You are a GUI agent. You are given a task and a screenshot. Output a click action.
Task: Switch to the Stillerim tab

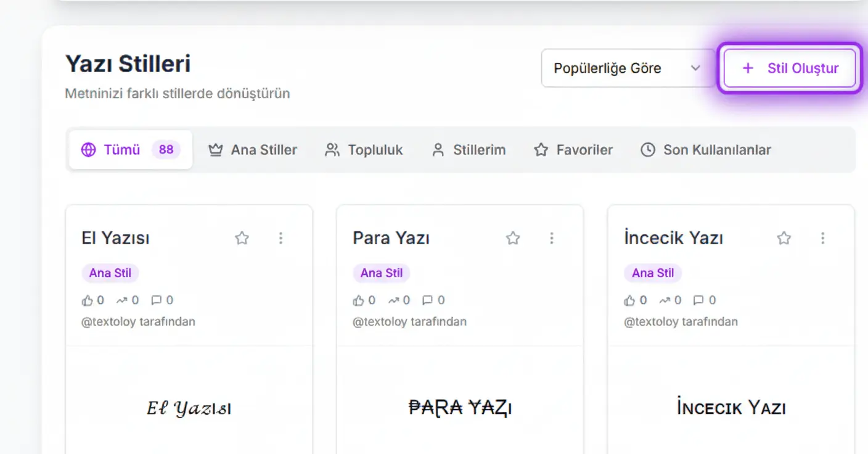[x=469, y=149]
